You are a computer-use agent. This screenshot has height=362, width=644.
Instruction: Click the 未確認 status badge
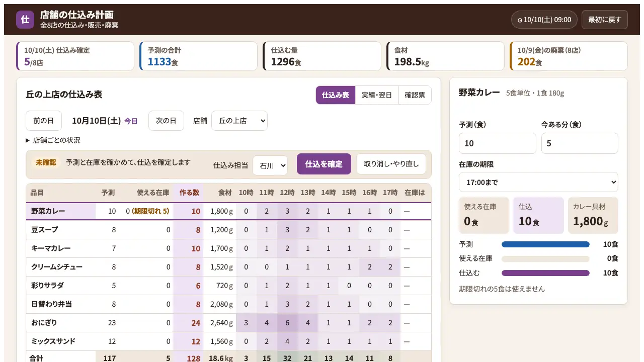(46, 162)
